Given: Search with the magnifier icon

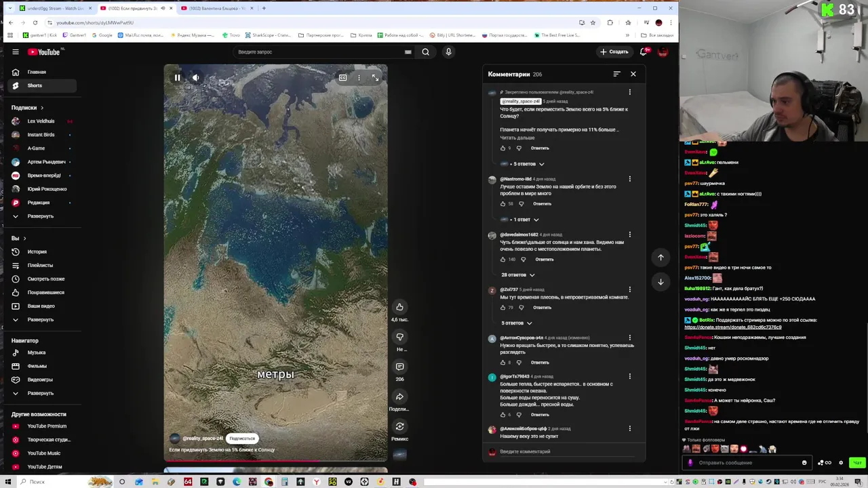Looking at the screenshot, I should (x=425, y=52).
